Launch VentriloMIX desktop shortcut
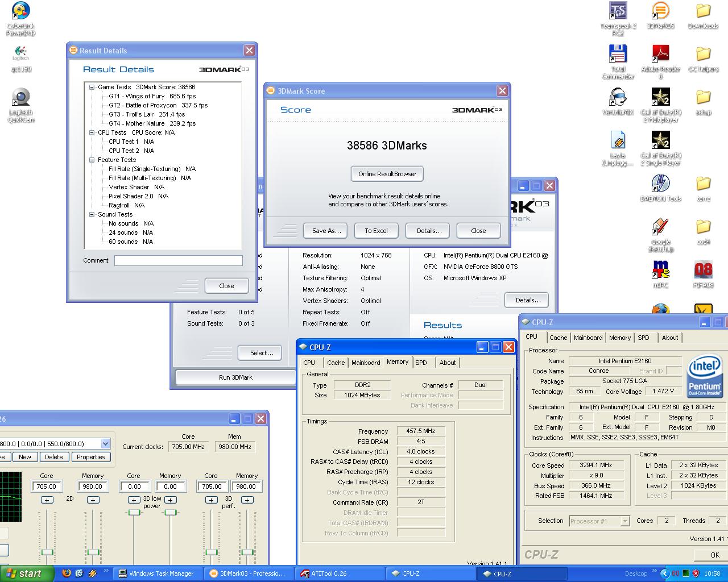The image size is (728, 582). [x=618, y=102]
